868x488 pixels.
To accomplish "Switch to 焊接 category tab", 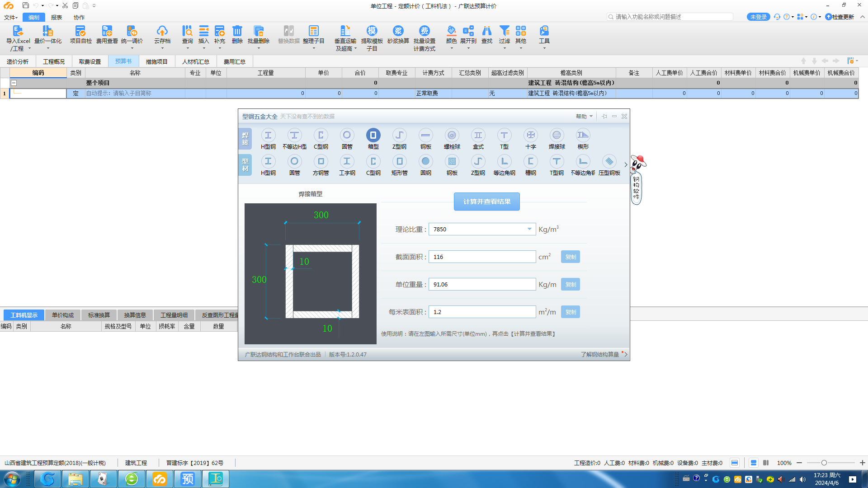I will click(245, 139).
